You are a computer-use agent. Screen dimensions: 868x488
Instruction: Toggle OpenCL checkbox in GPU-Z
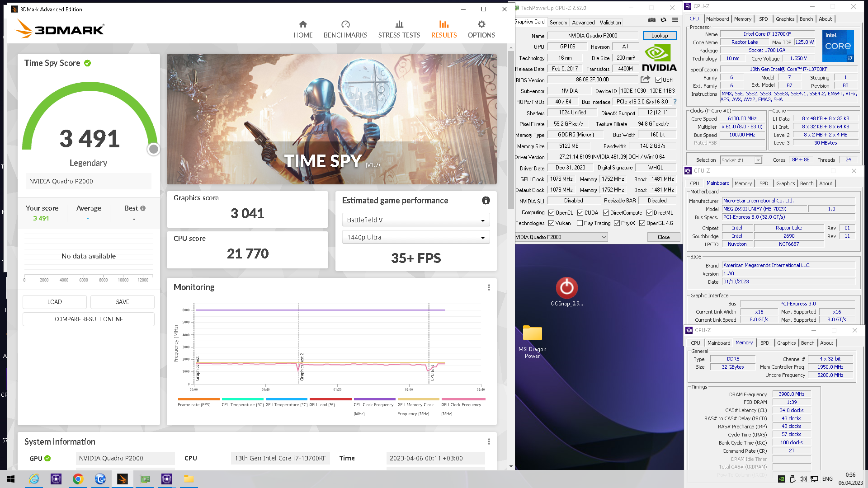click(x=551, y=213)
